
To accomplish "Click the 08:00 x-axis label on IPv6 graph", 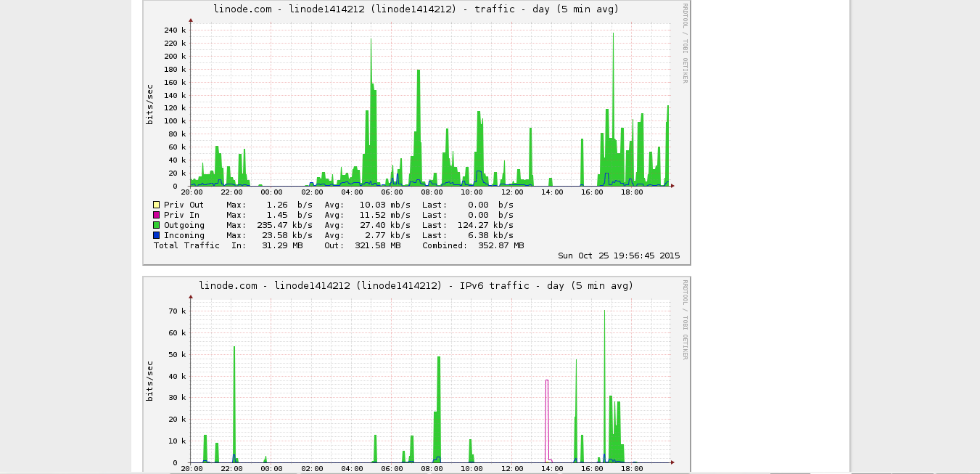I will (432, 469).
